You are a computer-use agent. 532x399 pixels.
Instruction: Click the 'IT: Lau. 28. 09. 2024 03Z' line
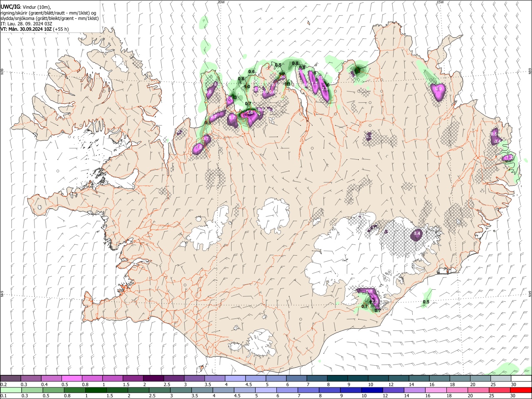pyautogui.click(x=26, y=24)
